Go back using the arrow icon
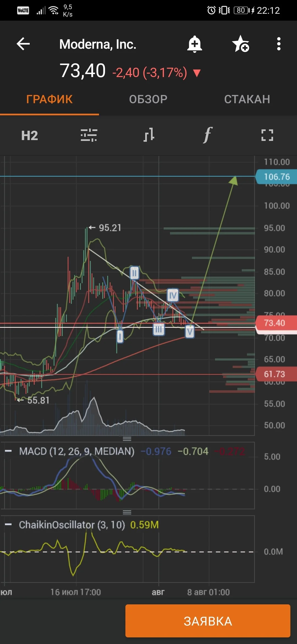 23,44
